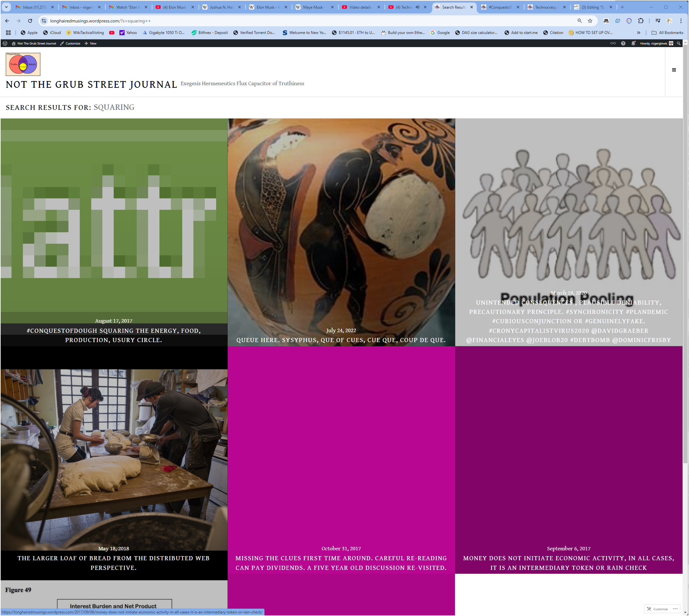Close the Search Results tab
Viewport: 689px width, 616px height.
point(472,7)
